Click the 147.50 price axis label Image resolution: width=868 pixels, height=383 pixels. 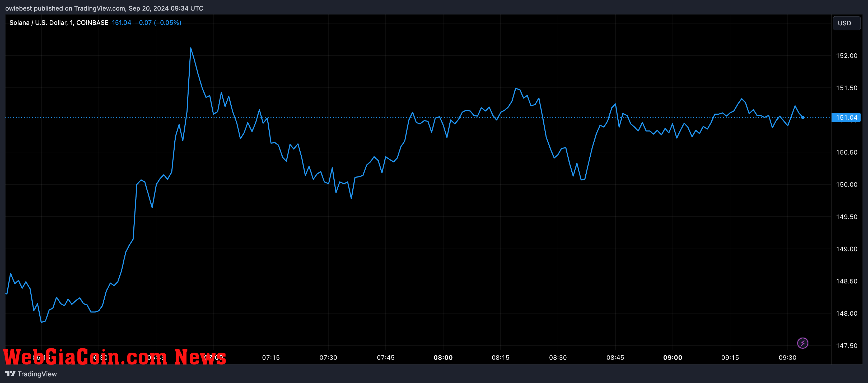[846, 345]
